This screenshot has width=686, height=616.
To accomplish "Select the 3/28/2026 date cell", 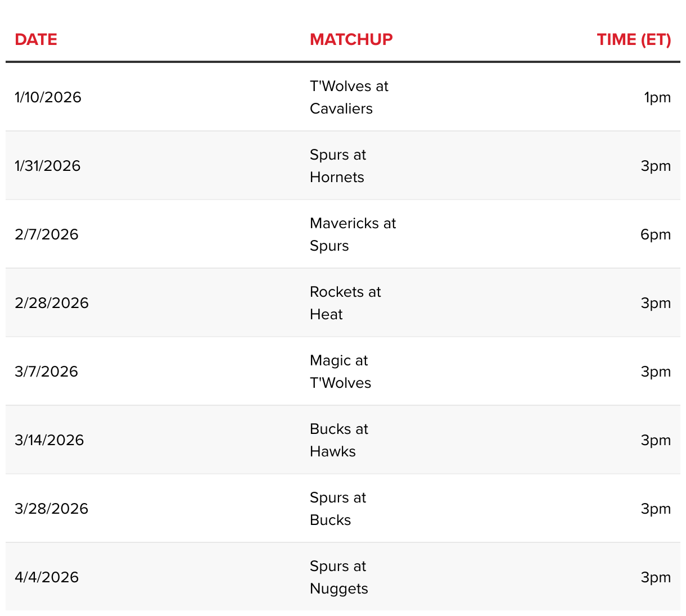I will pos(52,509).
